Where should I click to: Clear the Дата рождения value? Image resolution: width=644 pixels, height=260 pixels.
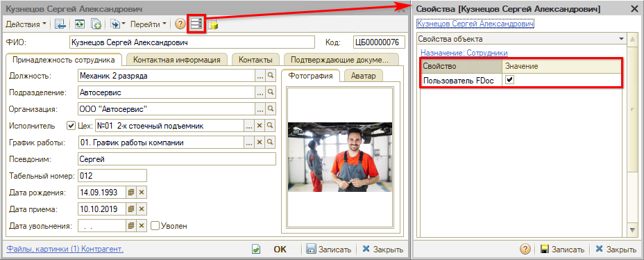142,192
